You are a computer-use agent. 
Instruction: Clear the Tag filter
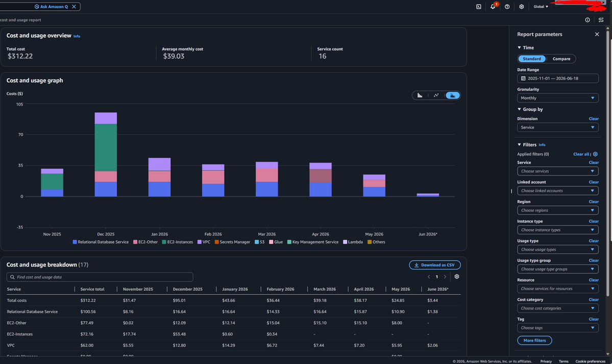(593, 319)
